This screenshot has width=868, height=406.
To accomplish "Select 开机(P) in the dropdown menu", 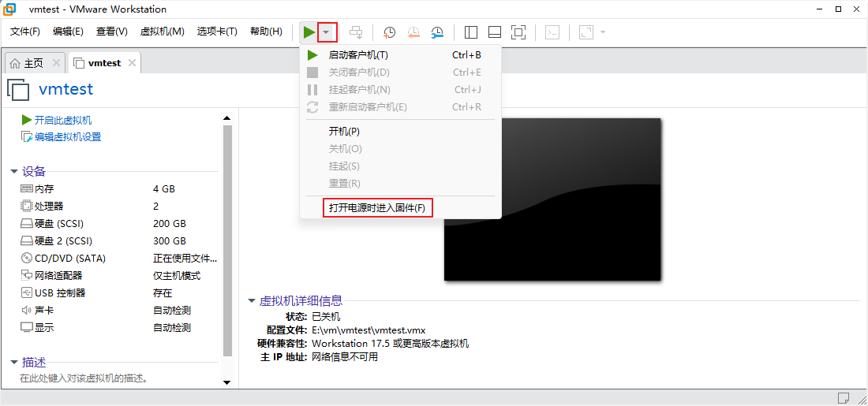I will click(x=344, y=132).
